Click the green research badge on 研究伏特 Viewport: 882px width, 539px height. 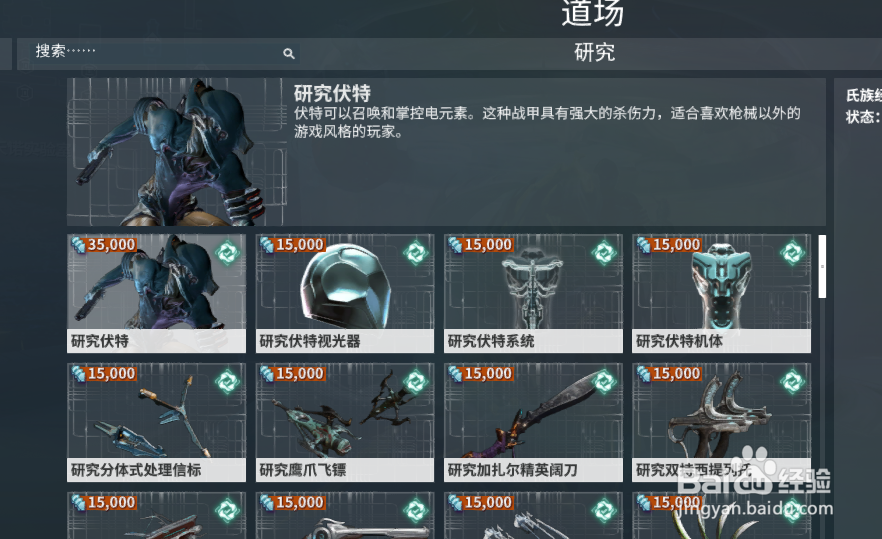[228, 253]
